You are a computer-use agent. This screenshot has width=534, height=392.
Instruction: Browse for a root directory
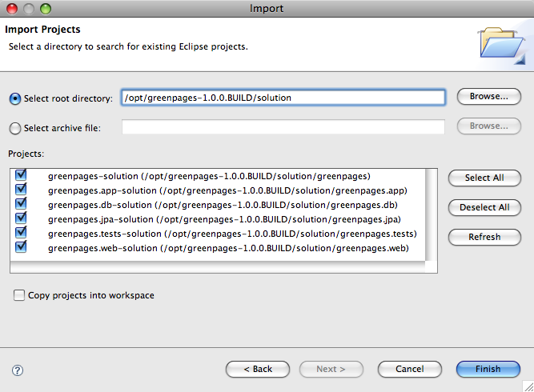pyautogui.click(x=488, y=97)
